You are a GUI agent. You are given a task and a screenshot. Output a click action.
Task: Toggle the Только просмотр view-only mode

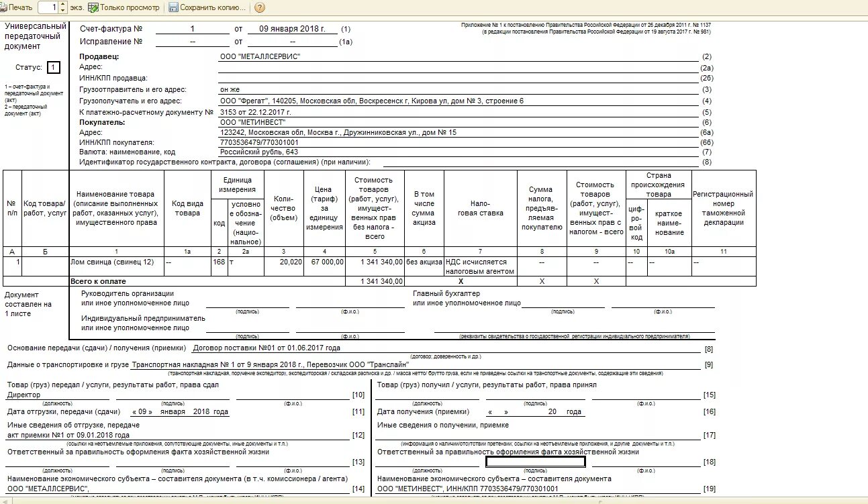(x=124, y=7)
